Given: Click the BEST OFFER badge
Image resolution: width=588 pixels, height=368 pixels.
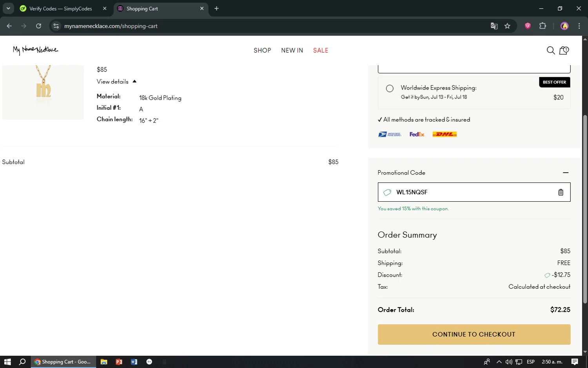Looking at the screenshot, I should tap(554, 82).
